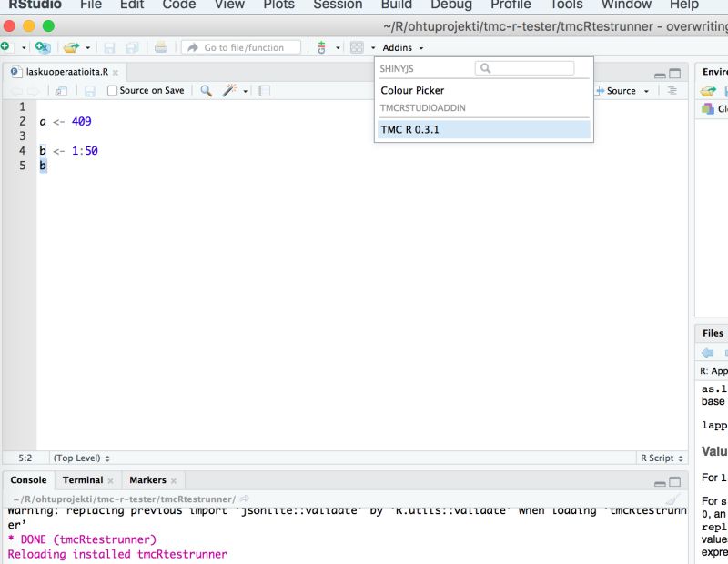728x564 pixels.
Task: Click the version control icon
Action: tap(321, 47)
